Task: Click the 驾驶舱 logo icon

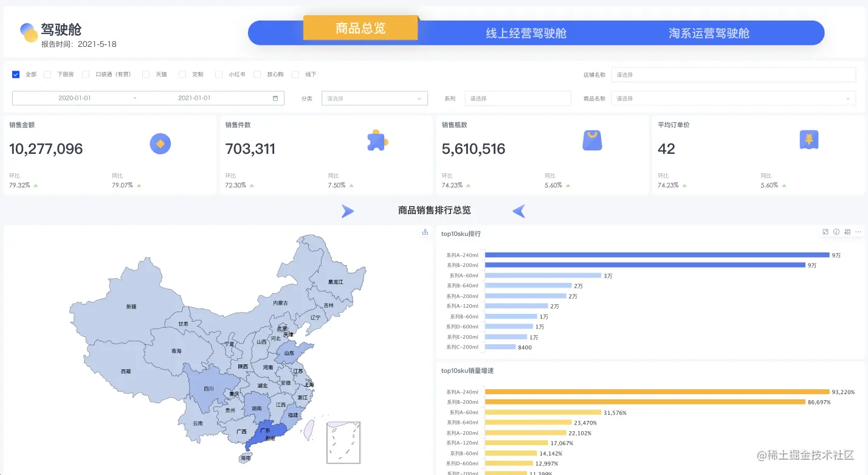Action: tap(29, 32)
